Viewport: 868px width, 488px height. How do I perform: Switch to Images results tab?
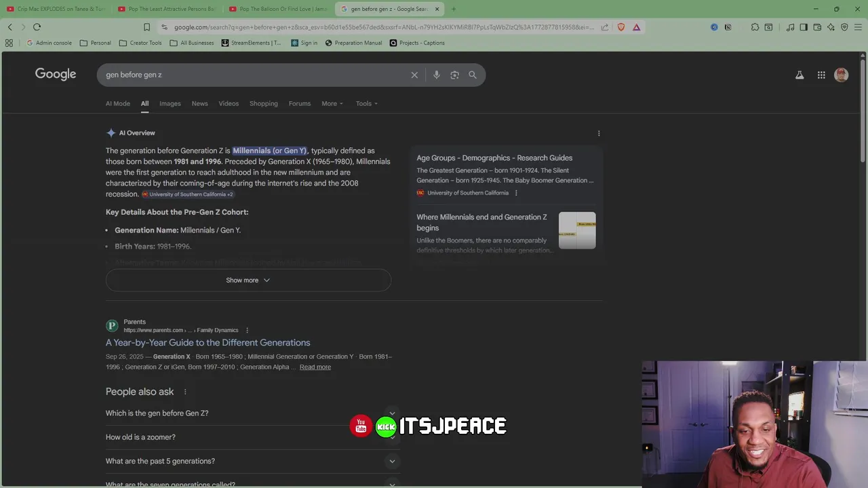(170, 104)
